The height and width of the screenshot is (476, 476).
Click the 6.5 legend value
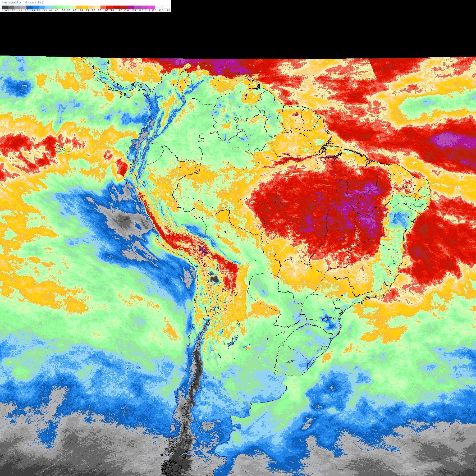[x=81, y=10]
